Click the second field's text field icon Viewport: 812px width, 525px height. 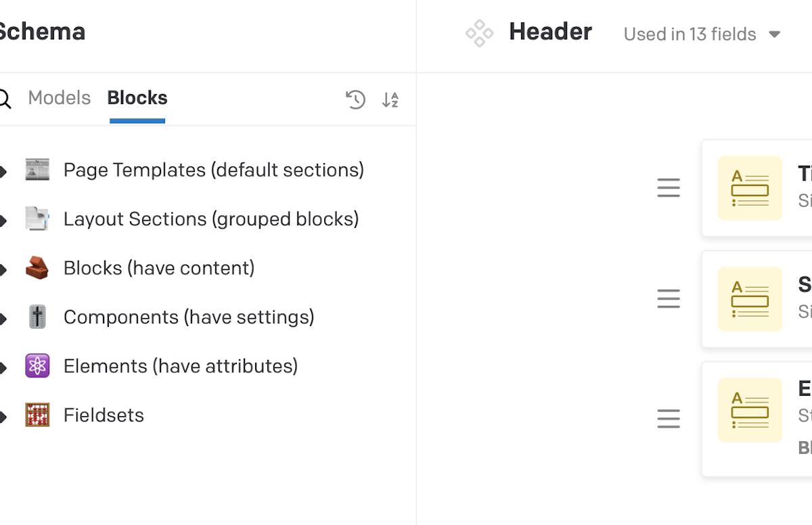click(x=750, y=299)
